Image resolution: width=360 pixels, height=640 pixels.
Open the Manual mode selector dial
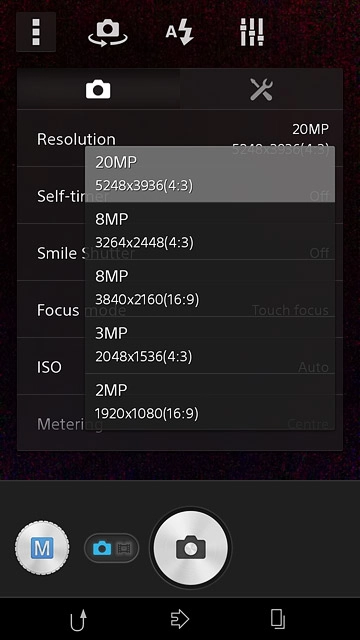click(x=42, y=548)
